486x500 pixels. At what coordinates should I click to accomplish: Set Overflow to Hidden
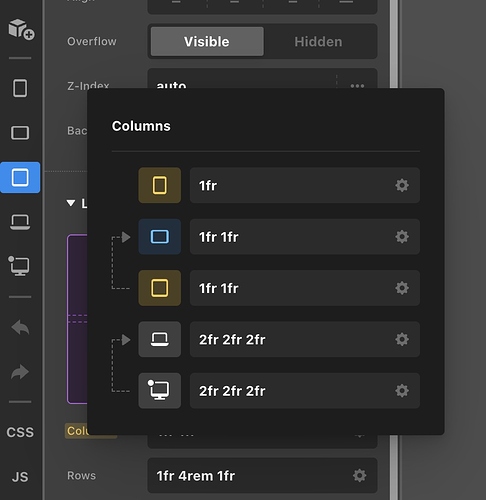coord(318,42)
